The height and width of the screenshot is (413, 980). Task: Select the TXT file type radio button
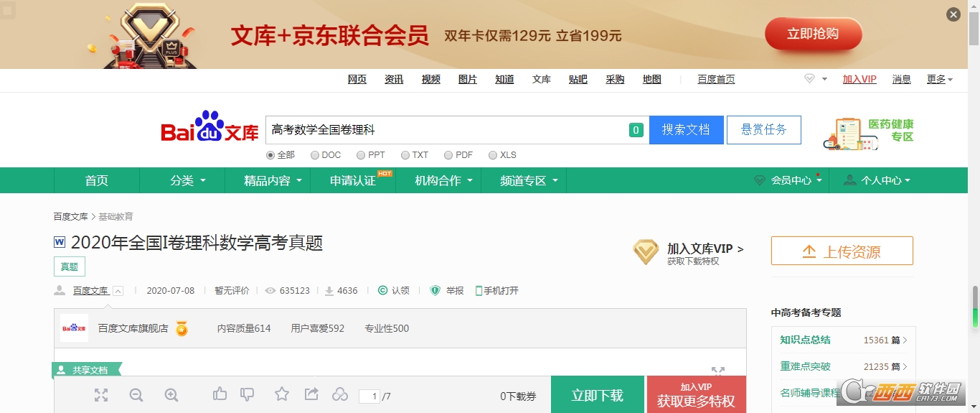coord(405,155)
